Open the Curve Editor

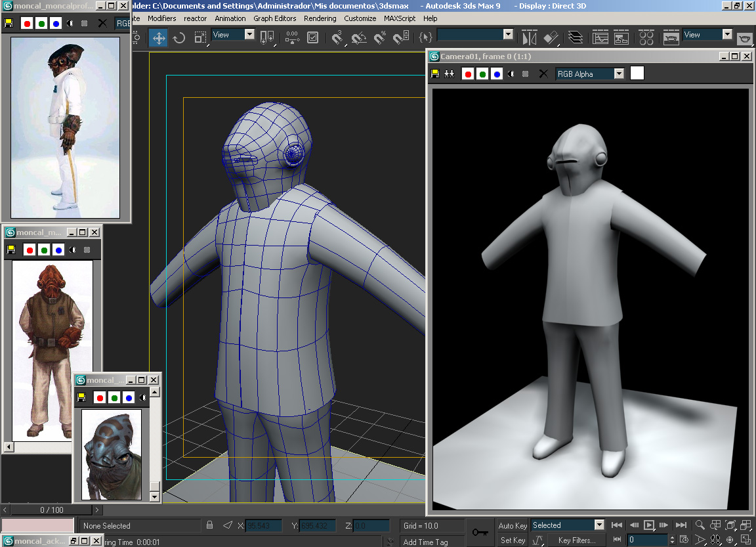coord(600,37)
